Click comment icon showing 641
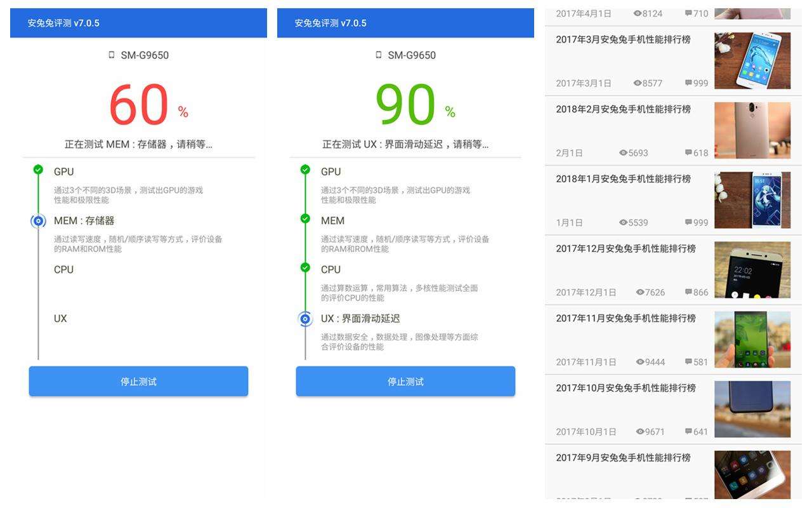This screenshot has height=508, width=812. 688,432
